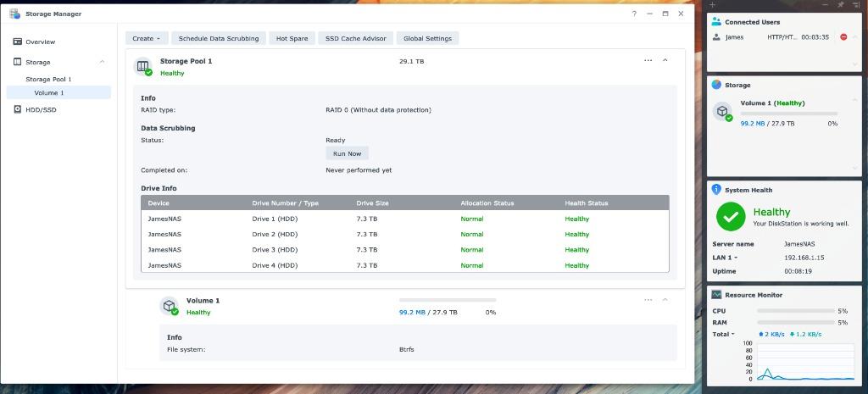868x394 pixels.
Task: Open the Create dropdown menu
Action: point(147,38)
